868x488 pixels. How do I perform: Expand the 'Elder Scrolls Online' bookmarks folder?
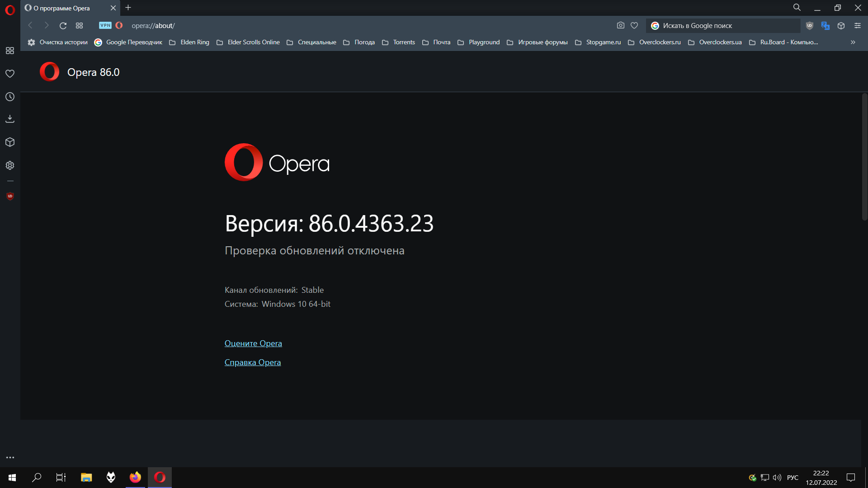point(248,42)
